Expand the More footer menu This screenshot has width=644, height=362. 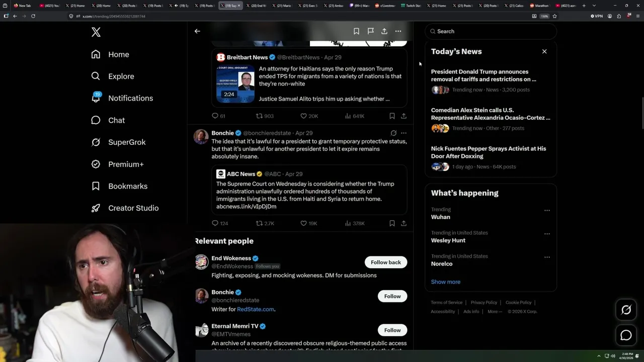pos(494,312)
